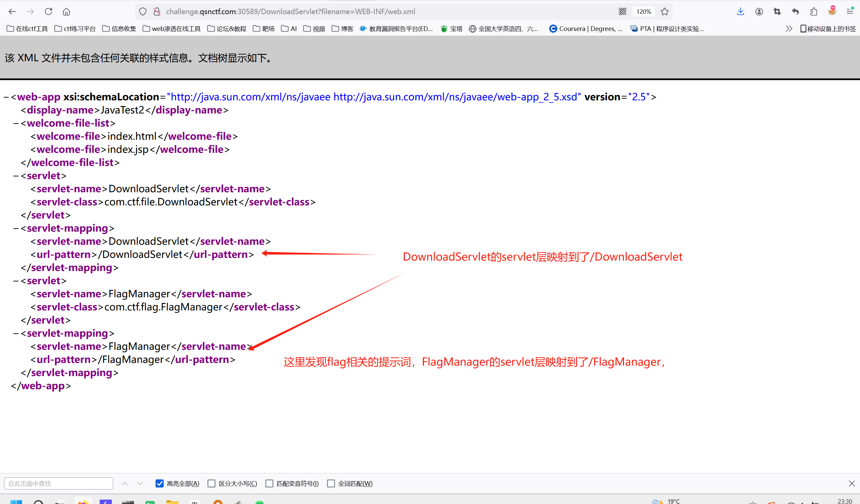Open the Firefox hamburger menu
Viewport: 860px width, 504px height.
[850, 11]
